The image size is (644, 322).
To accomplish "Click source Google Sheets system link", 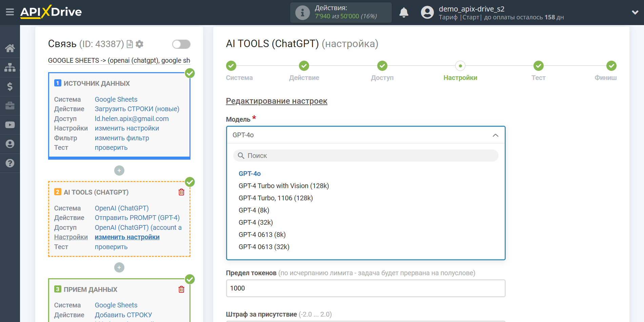I will pyautogui.click(x=116, y=99).
